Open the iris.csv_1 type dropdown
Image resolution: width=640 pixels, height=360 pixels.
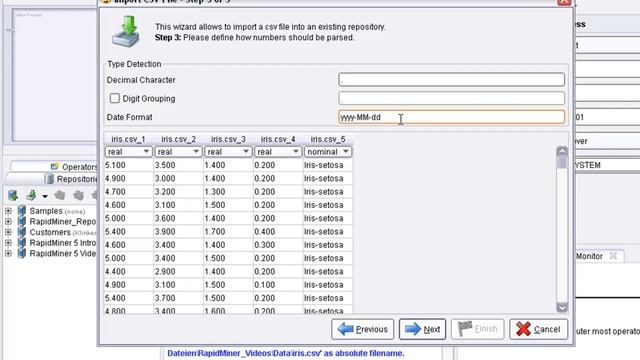[x=128, y=152]
